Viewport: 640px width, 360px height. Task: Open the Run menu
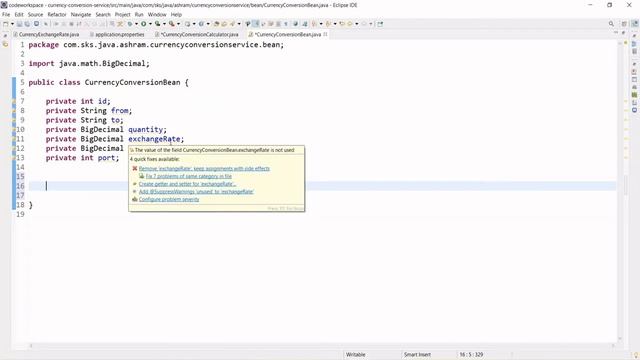click(139, 14)
